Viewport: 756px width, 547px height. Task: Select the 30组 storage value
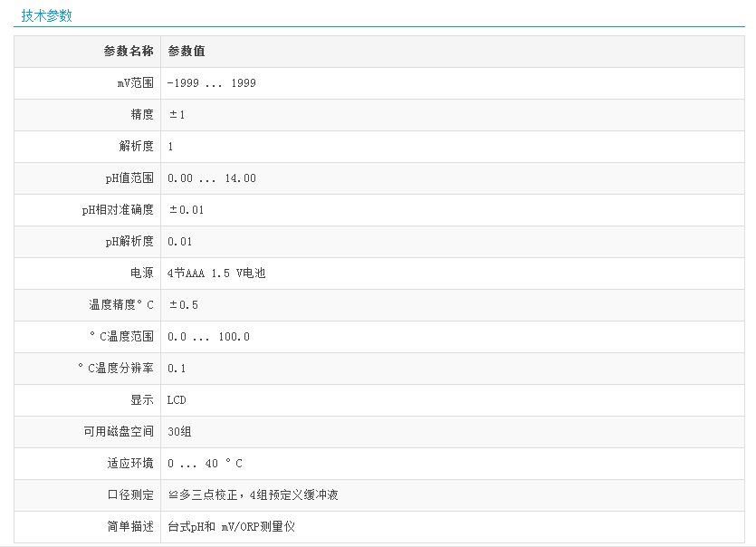tap(179, 432)
